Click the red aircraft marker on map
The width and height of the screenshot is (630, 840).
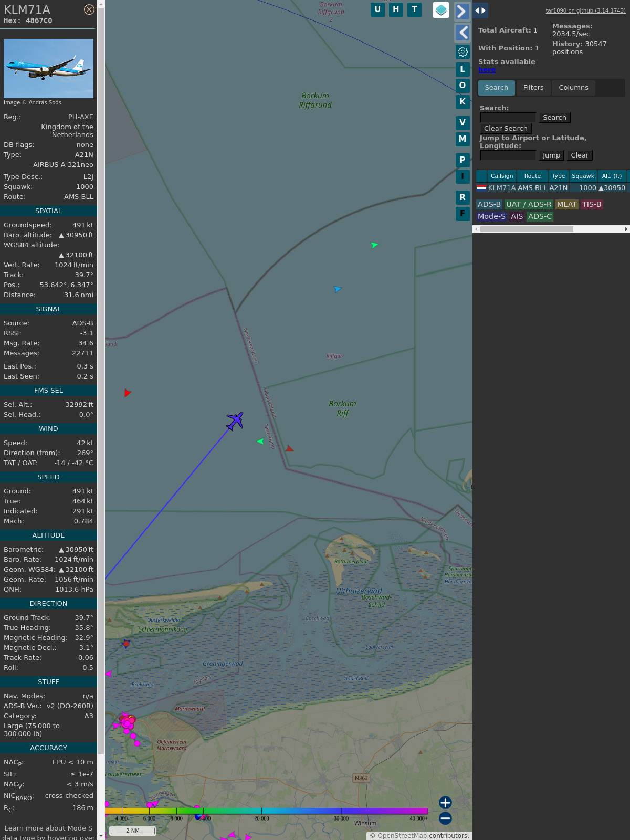128,393
